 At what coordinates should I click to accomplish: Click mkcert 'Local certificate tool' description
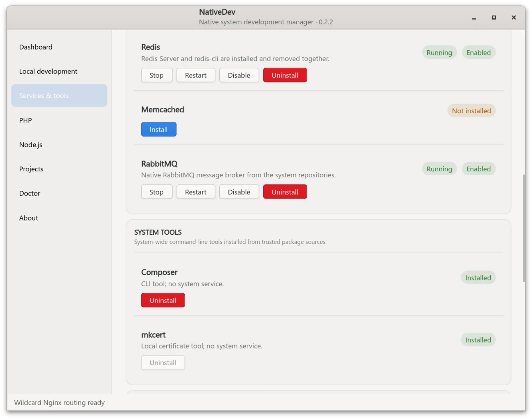click(x=202, y=346)
